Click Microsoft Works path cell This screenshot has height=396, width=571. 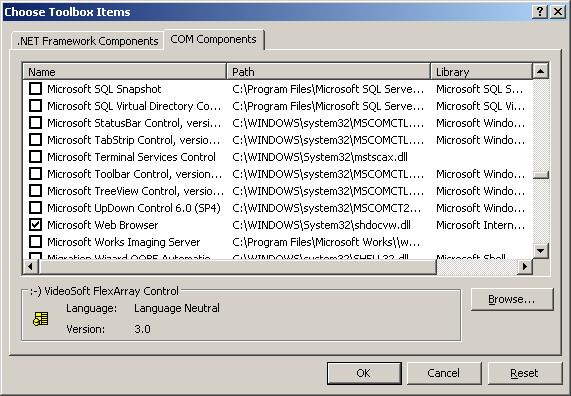point(326,242)
